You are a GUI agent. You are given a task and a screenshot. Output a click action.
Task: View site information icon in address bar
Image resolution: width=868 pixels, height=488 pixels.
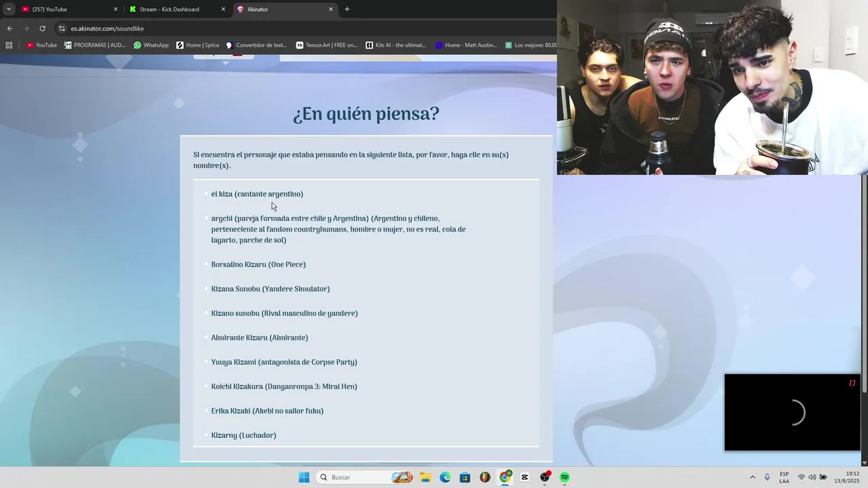62,28
